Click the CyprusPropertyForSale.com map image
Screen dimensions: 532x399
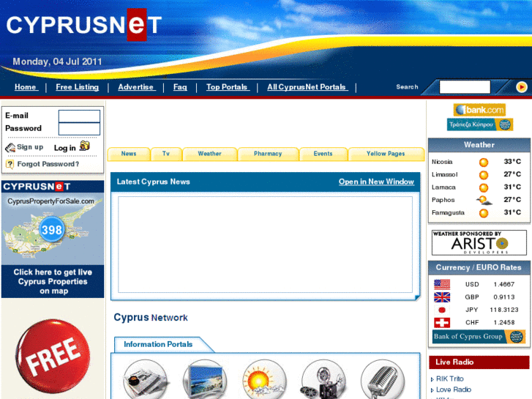point(53,229)
